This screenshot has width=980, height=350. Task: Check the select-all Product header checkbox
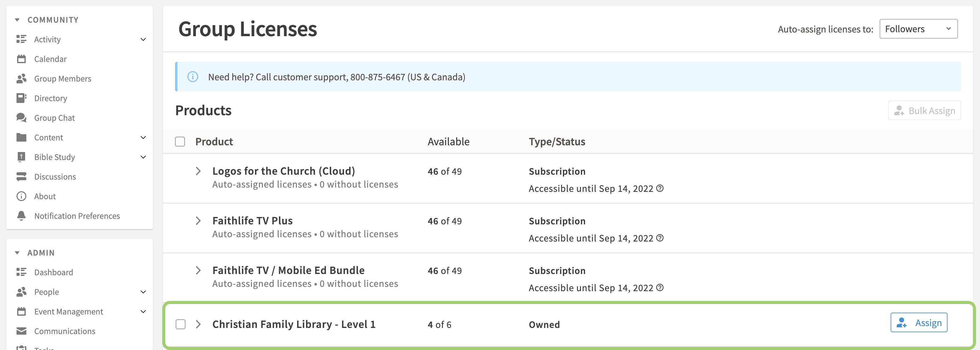(x=180, y=142)
